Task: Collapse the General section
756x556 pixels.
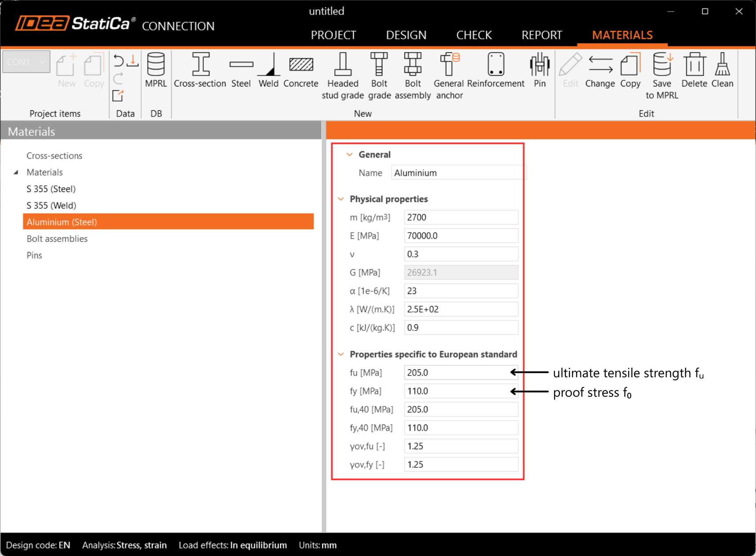Action: click(350, 154)
